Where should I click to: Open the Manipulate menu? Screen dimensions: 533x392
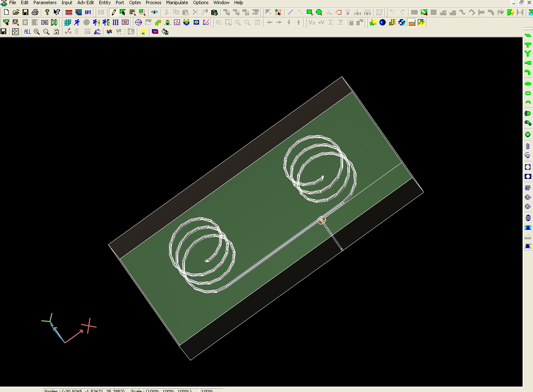pyautogui.click(x=177, y=3)
